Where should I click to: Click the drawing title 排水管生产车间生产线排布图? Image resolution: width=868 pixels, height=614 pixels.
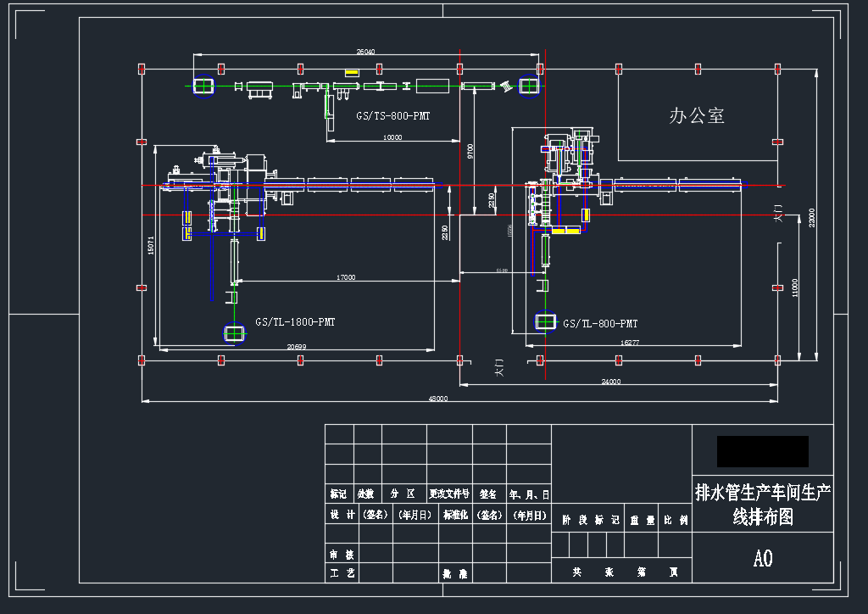(x=762, y=504)
